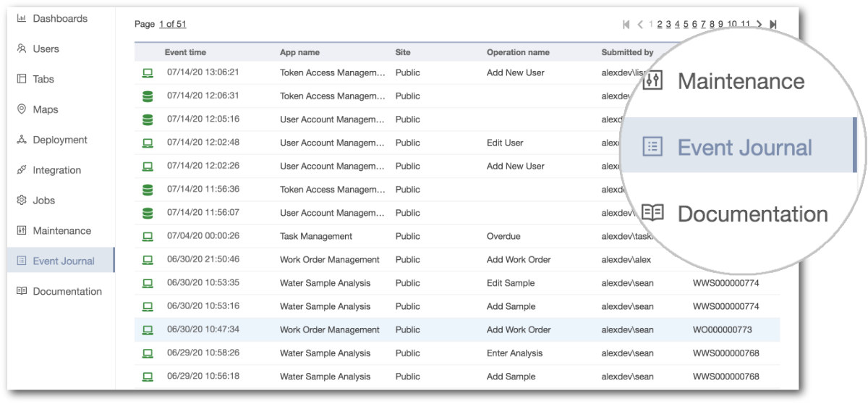Sort by the Submitted by column header
Screen dimensions: 868x404
[627, 52]
